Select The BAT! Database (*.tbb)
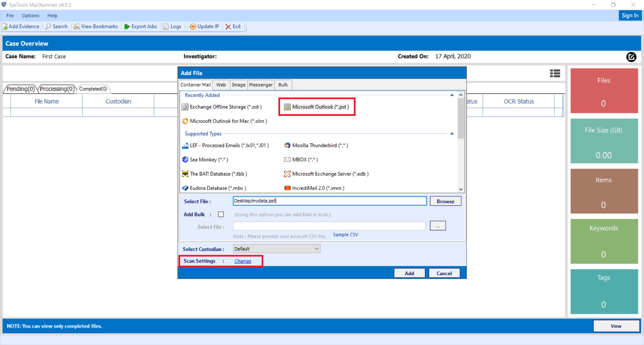This screenshot has height=345, width=644. tap(214, 174)
